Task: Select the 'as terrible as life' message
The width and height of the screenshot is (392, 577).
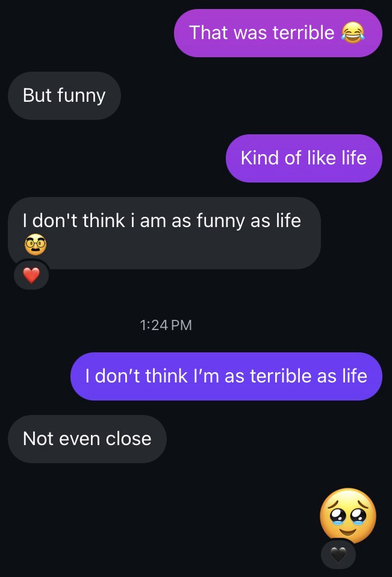Action: click(x=226, y=376)
